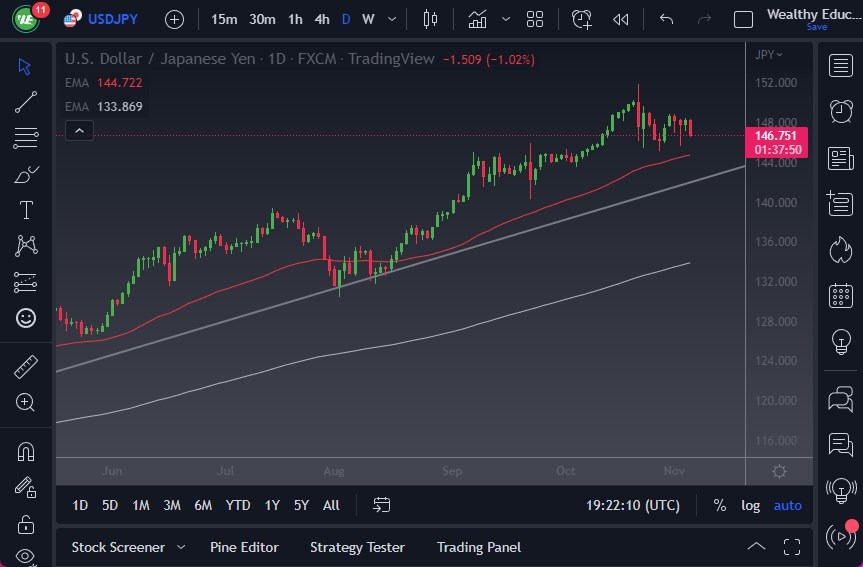Open the measure ruler tool
Viewport: 863px width, 567px height.
click(26, 367)
